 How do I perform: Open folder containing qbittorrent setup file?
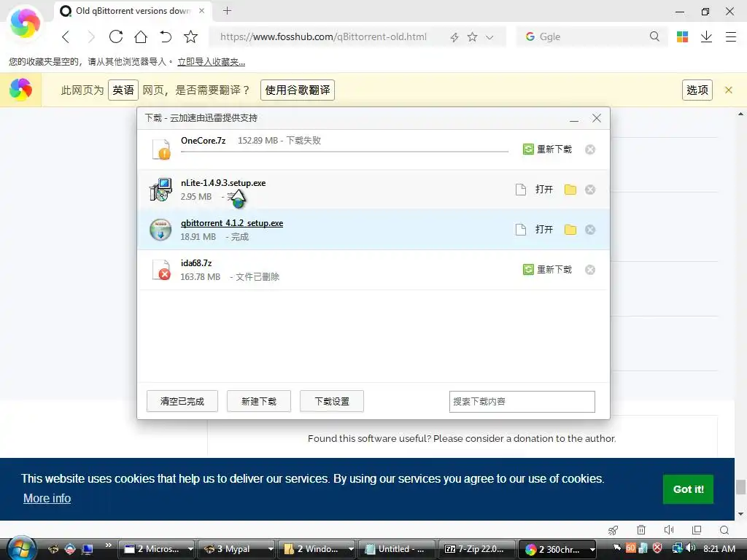tap(570, 230)
